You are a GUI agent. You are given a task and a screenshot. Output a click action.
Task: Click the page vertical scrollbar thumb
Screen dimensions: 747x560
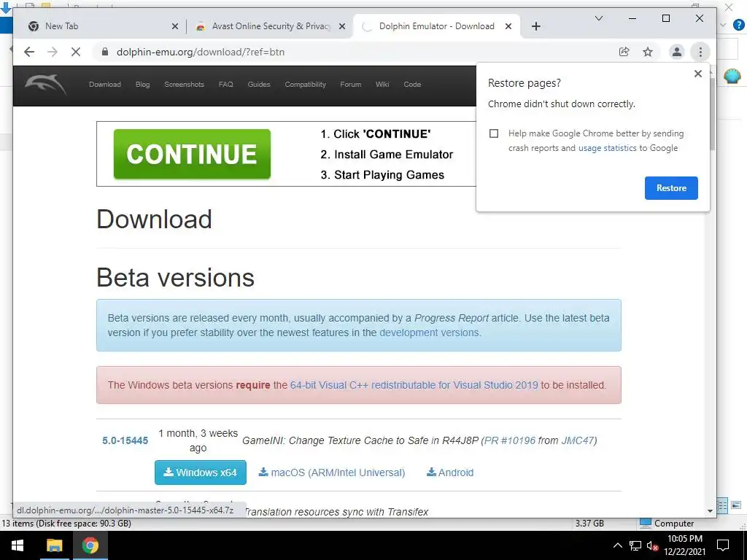point(712,114)
